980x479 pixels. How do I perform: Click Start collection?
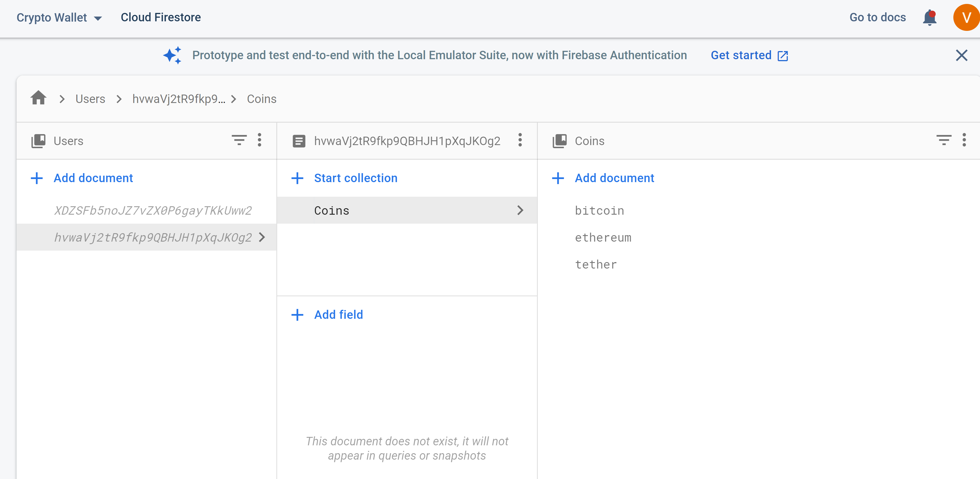pyautogui.click(x=355, y=178)
